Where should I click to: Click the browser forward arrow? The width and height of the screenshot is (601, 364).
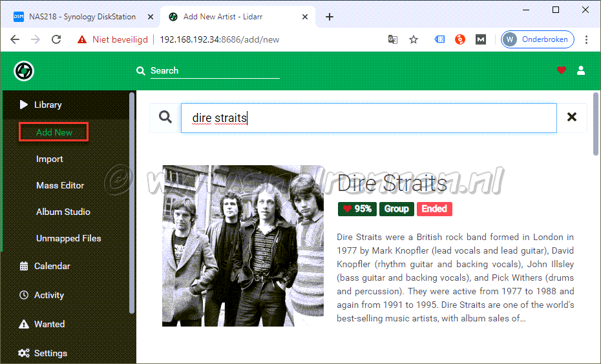coord(36,39)
